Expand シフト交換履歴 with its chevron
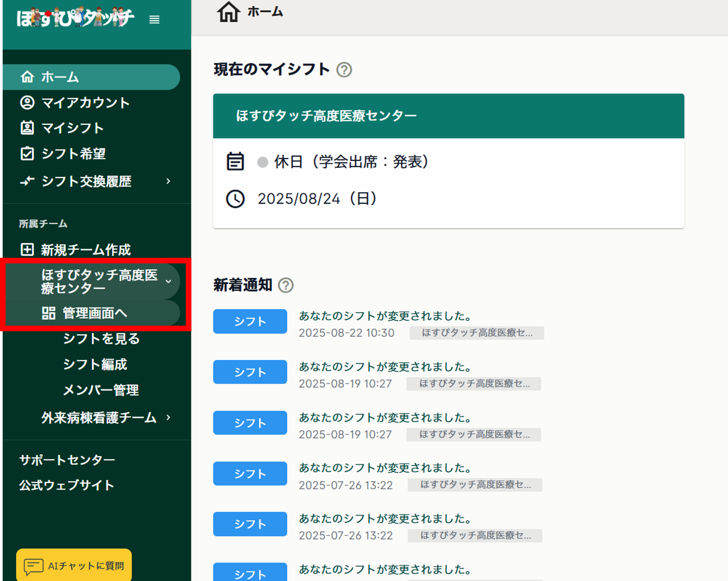 [168, 181]
